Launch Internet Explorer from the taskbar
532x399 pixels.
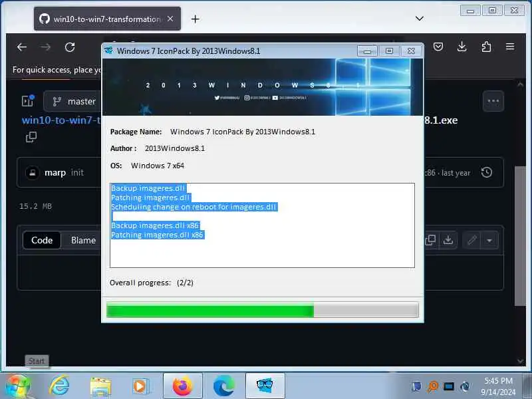[59, 386]
